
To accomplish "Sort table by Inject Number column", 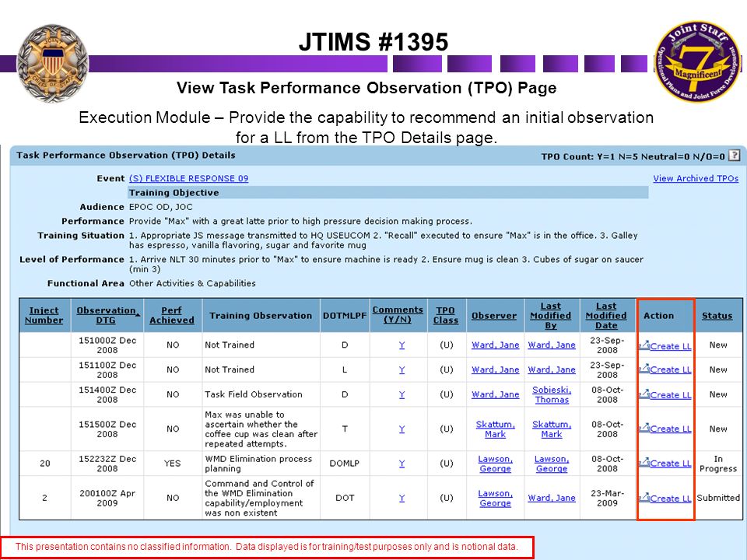I will 44,315.
